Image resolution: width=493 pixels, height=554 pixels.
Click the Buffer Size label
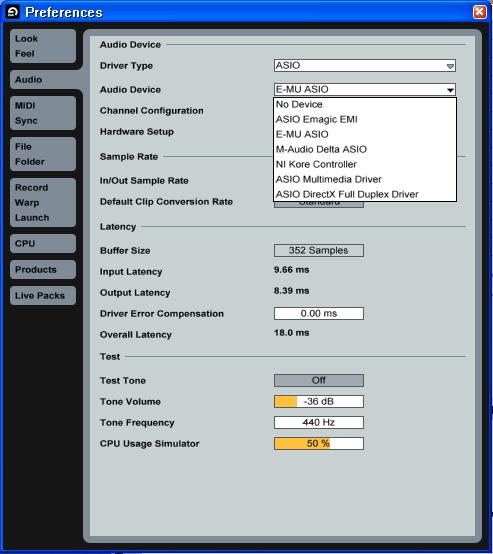click(x=125, y=251)
